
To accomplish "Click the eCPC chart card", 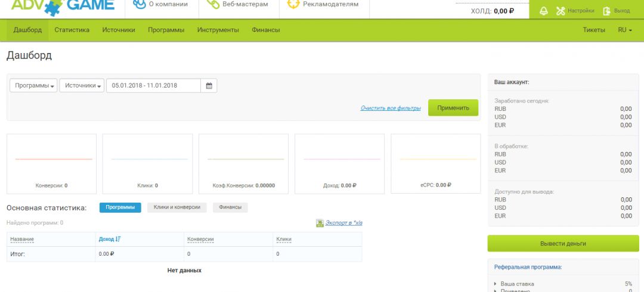I will 436,163.
